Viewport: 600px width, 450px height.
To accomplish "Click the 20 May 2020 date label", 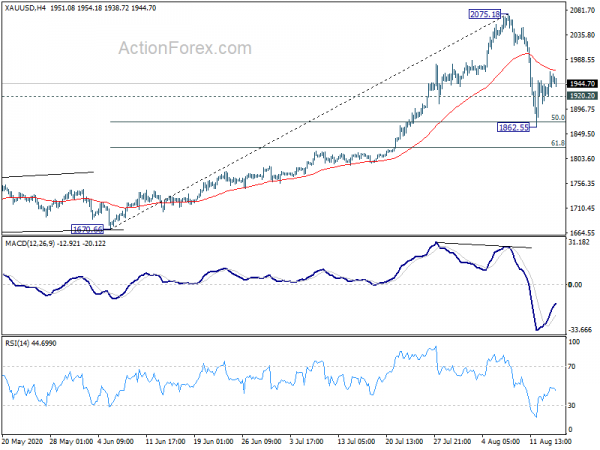I will (24, 441).
